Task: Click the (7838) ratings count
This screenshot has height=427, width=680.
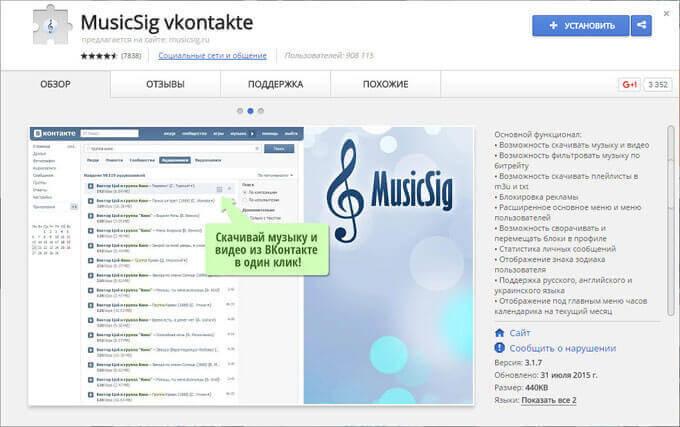Action: [x=131, y=55]
